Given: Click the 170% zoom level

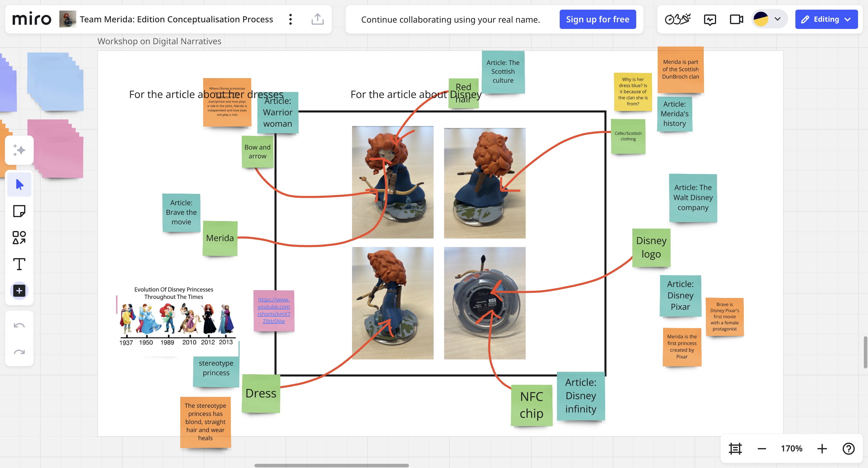Looking at the screenshot, I should pos(791,449).
